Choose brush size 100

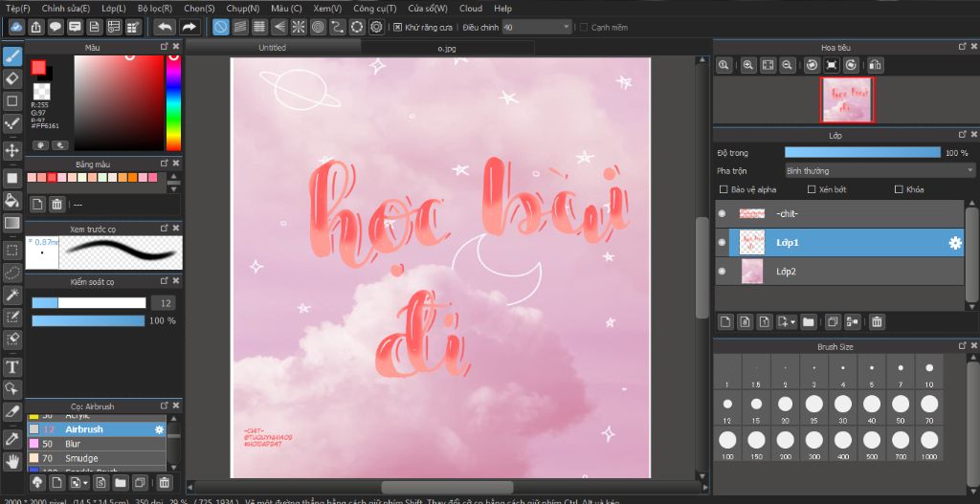[727, 444]
